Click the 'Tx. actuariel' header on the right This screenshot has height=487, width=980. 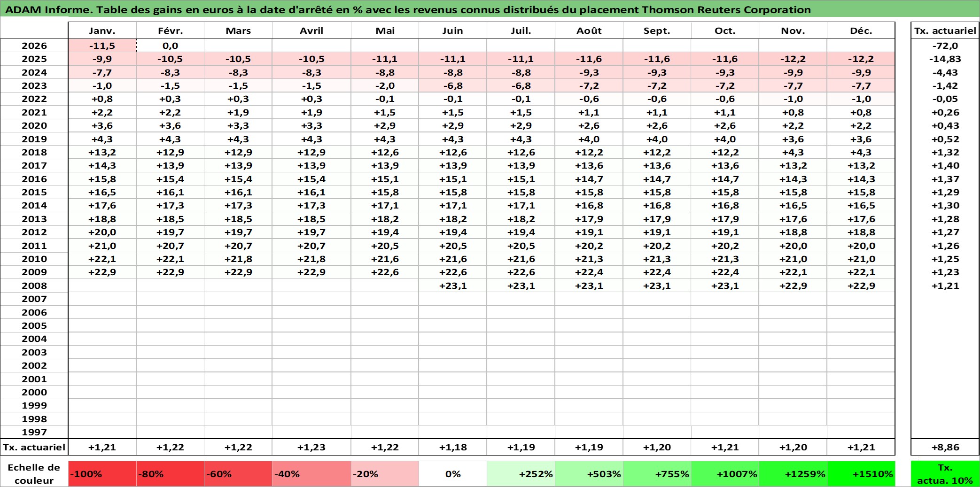point(945,31)
